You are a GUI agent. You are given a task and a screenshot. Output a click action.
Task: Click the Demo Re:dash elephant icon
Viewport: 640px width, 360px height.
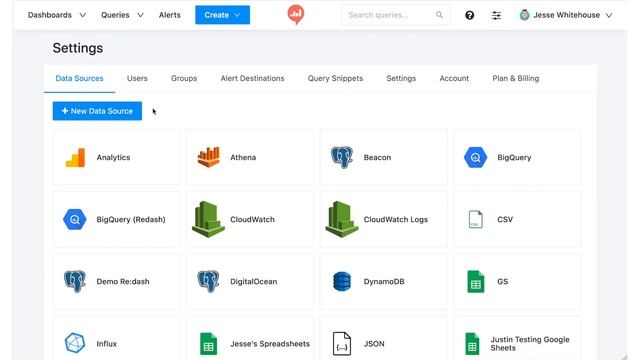tap(75, 281)
